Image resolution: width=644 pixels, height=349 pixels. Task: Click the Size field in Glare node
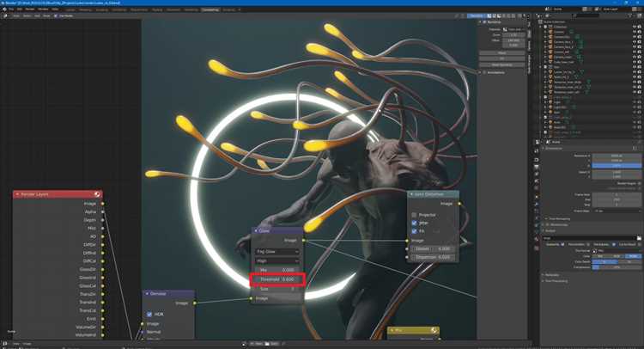277,289
